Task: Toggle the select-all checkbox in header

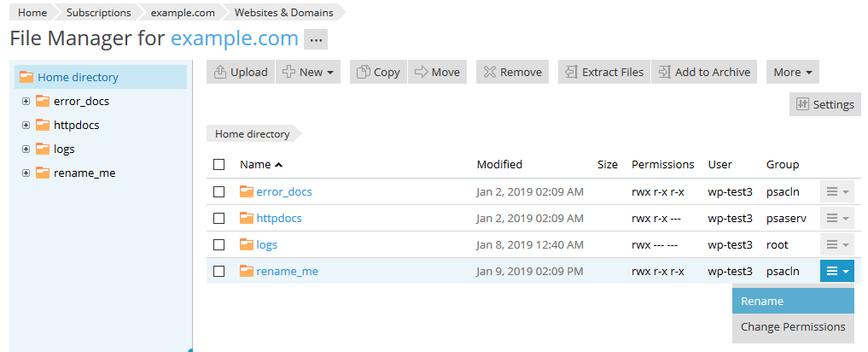Action: tap(219, 165)
